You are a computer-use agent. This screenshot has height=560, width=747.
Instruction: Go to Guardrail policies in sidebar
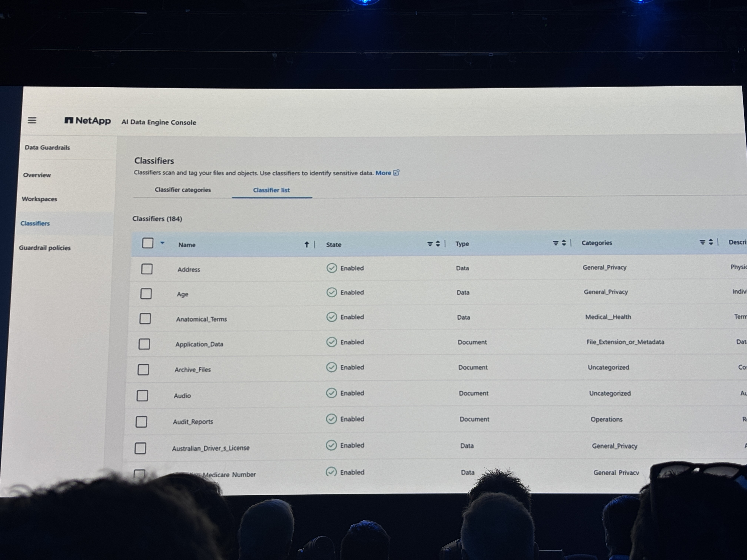pos(45,248)
